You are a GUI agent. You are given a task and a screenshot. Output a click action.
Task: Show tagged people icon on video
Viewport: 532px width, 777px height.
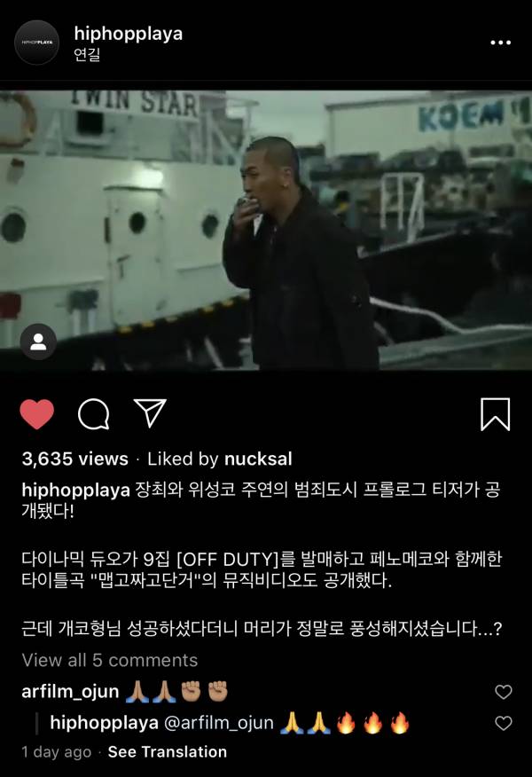[38, 341]
